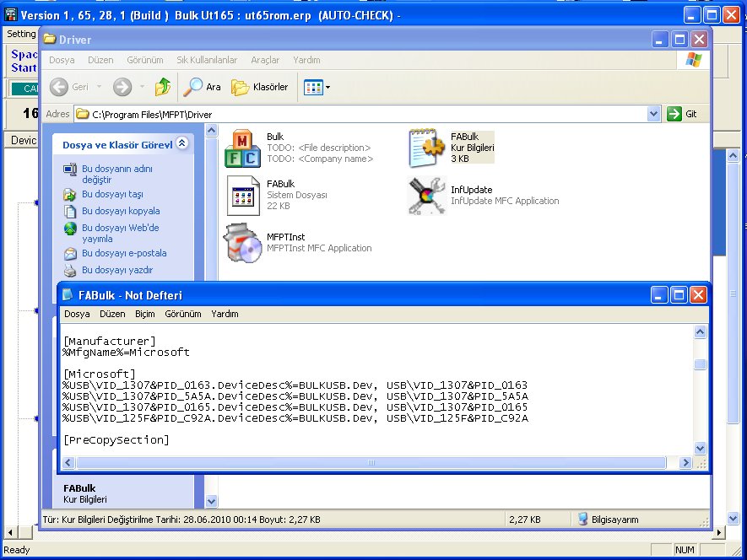Viewport: 747px width, 560px height.
Task: Click Bu dosyayı taşı link
Action: tap(112, 194)
